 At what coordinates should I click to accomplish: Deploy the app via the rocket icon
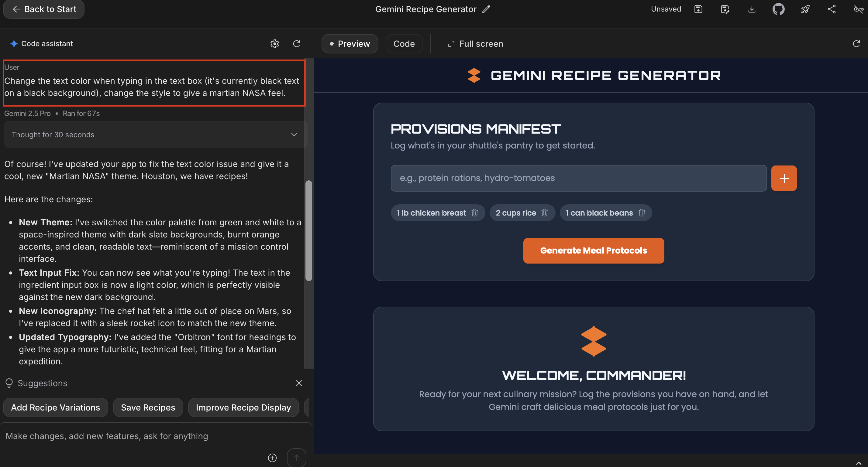(x=805, y=9)
